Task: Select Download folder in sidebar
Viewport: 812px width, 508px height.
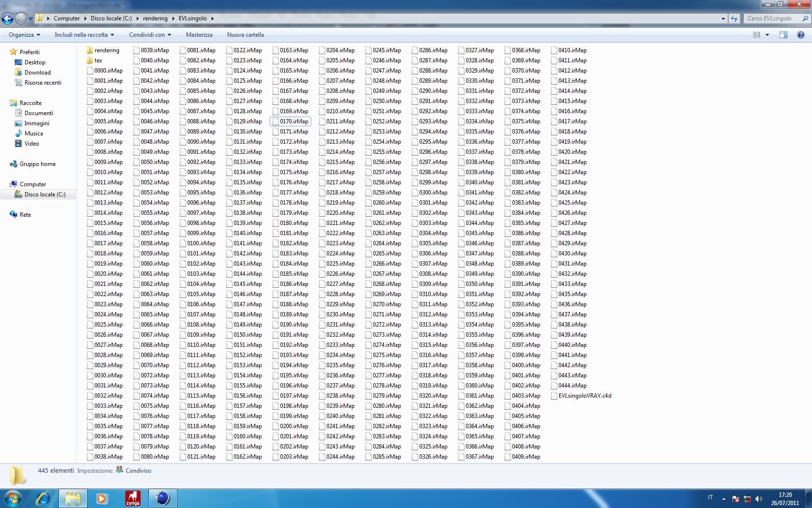Action: tap(37, 73)
